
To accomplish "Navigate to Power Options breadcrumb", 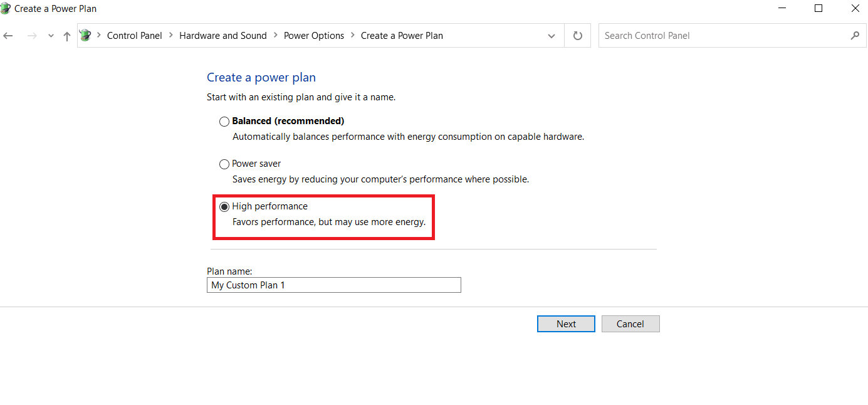I will [314, 36].
